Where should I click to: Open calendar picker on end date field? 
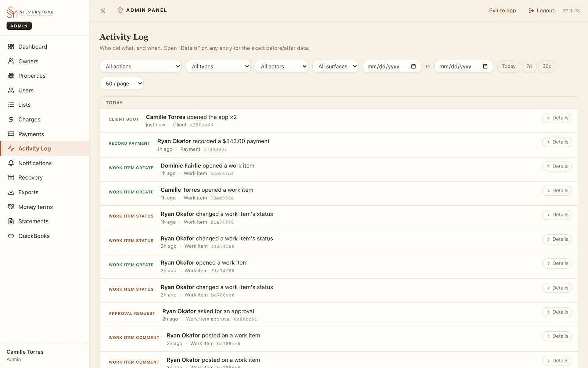point(485,66)
